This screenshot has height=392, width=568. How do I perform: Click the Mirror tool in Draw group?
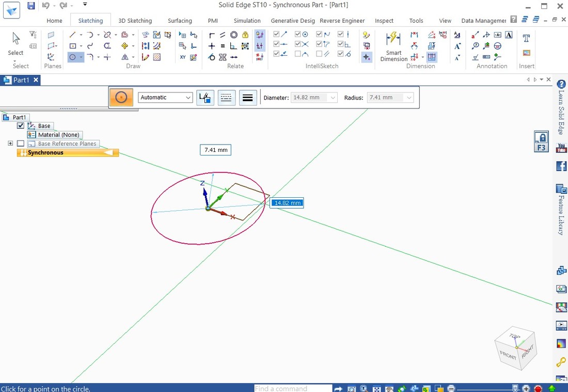click(x=125, y=57)
